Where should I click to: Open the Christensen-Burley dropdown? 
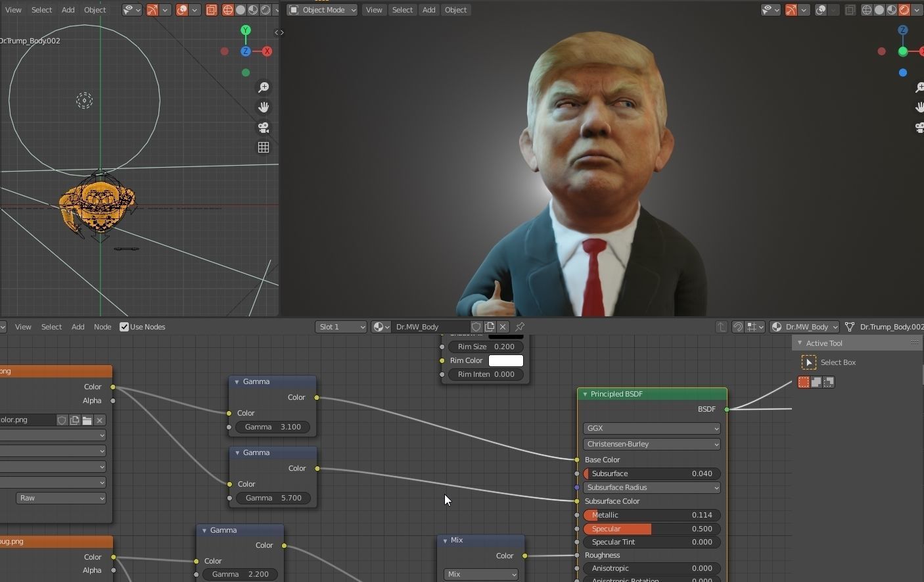click(651, 444)
